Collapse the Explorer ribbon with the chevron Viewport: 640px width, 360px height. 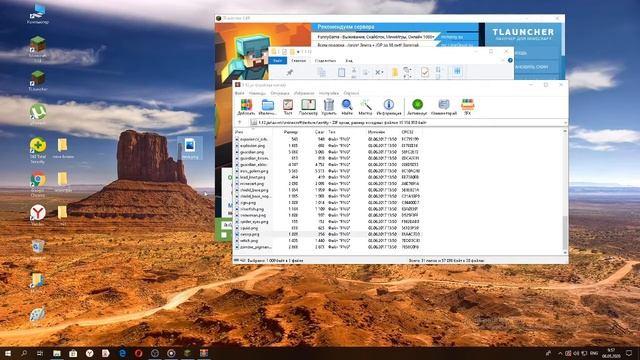click(502, 60)
